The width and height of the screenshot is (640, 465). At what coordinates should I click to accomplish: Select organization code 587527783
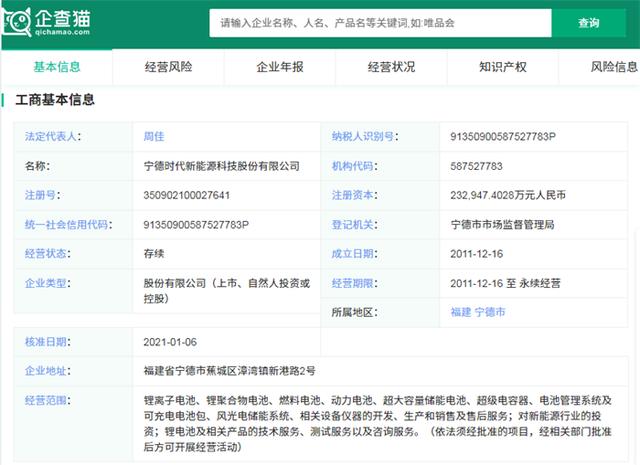pos(476,166)
